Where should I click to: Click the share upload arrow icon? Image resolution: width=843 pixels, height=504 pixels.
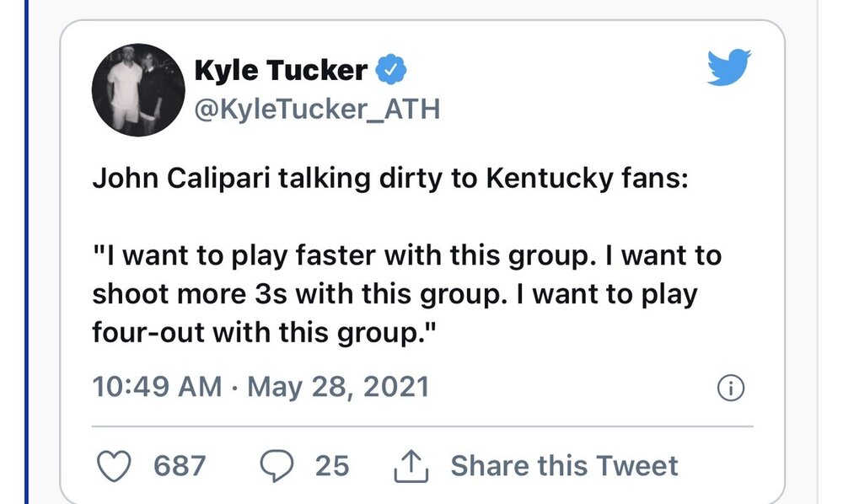click(x=411, y=466)
